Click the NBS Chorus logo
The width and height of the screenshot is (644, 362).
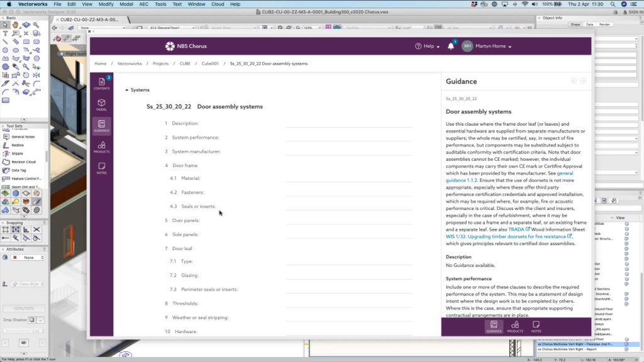(186, 46)
